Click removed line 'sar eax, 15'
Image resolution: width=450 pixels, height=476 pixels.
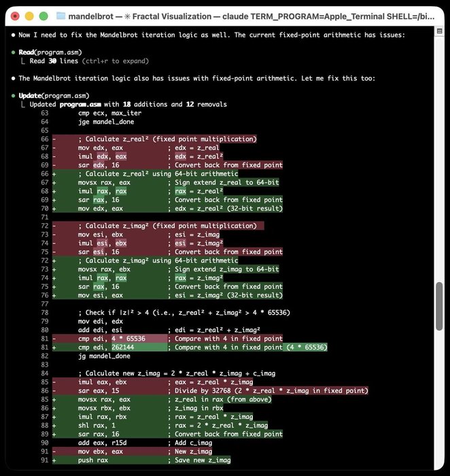[210, 391]
